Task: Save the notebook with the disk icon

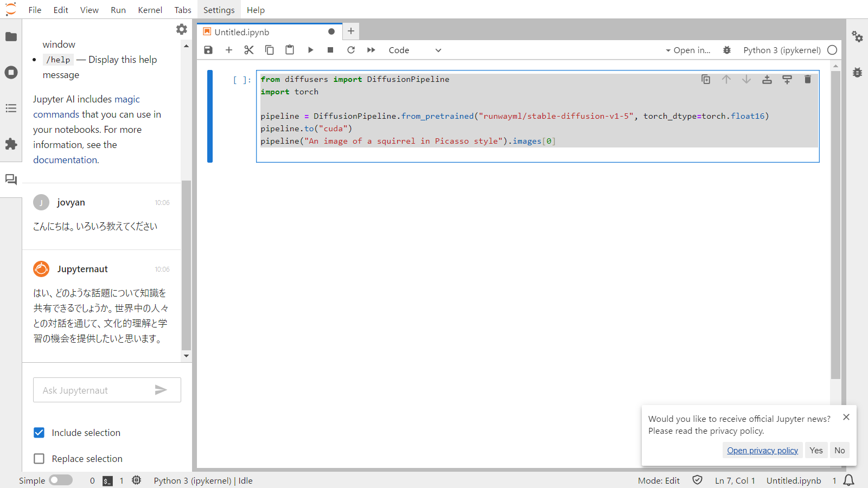Action: 208,50
